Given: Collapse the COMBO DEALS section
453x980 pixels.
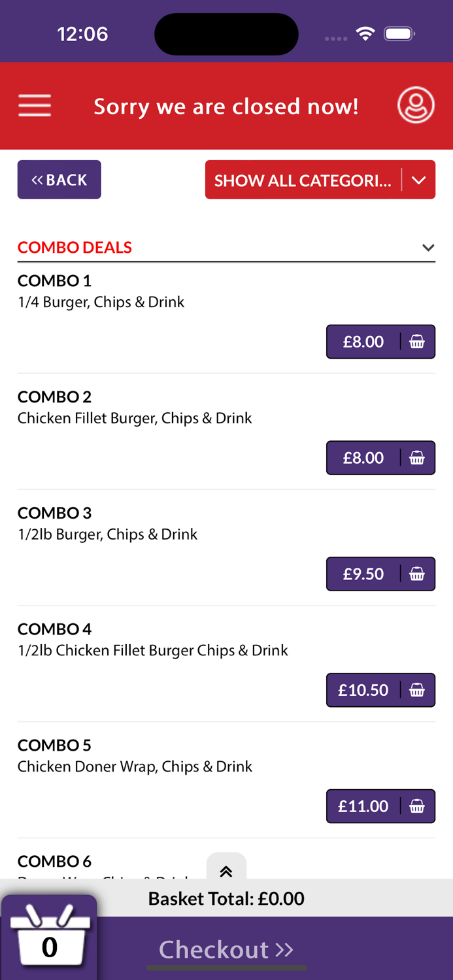Looking at the screenshot, I should coord(428,248).
